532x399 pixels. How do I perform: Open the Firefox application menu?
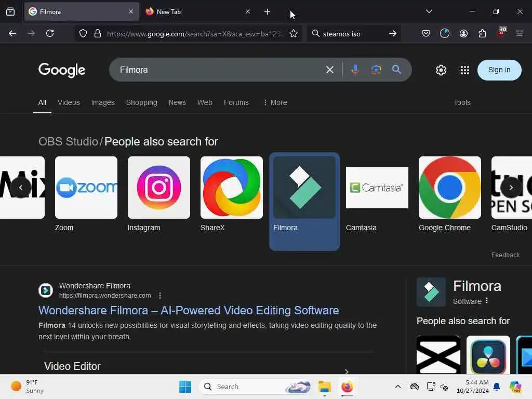[x=519, y=33]
